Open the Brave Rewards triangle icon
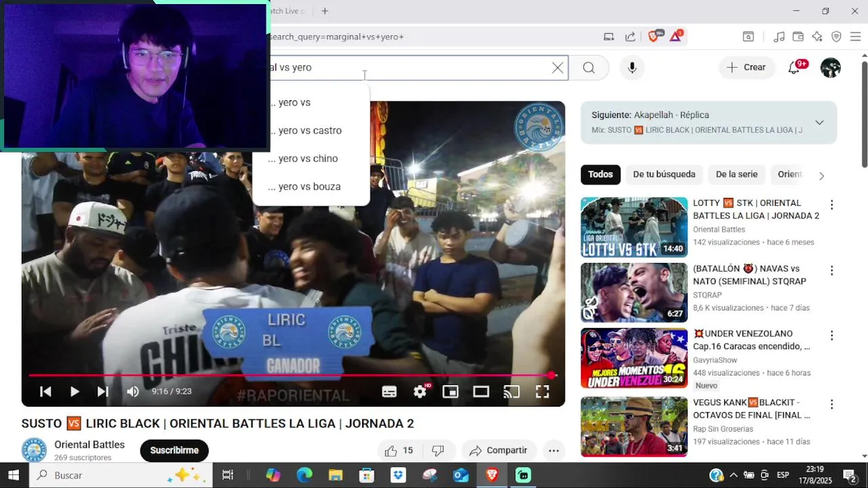 point(676,37)
